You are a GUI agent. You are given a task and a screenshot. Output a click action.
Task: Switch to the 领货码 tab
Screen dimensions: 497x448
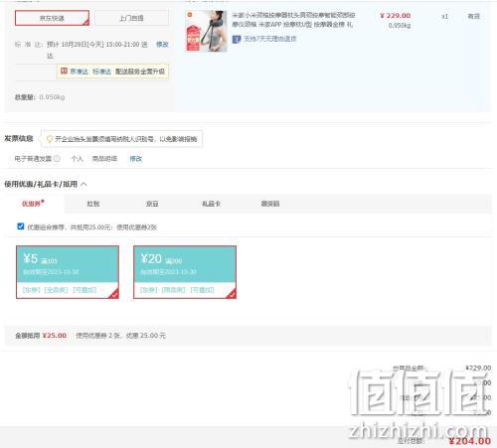coord(270,204)
